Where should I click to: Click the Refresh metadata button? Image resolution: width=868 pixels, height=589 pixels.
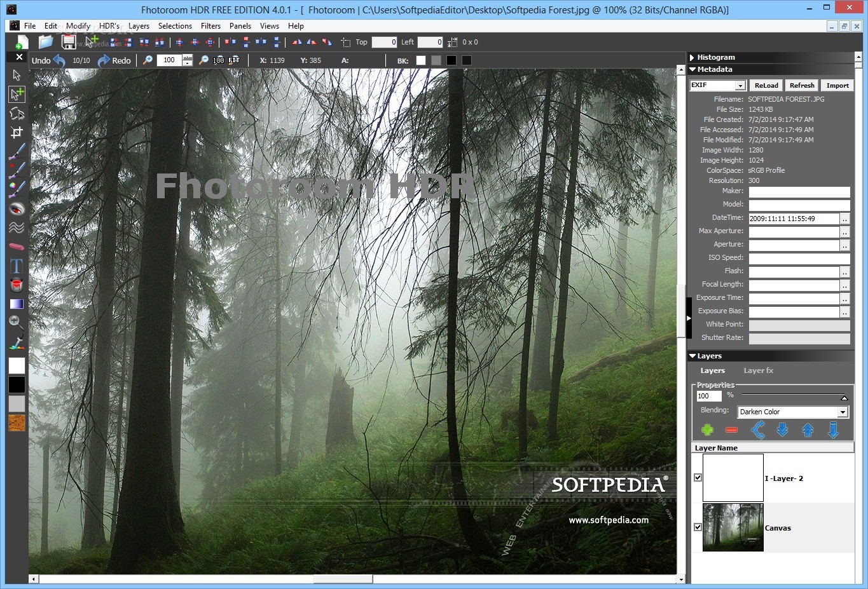802,85
